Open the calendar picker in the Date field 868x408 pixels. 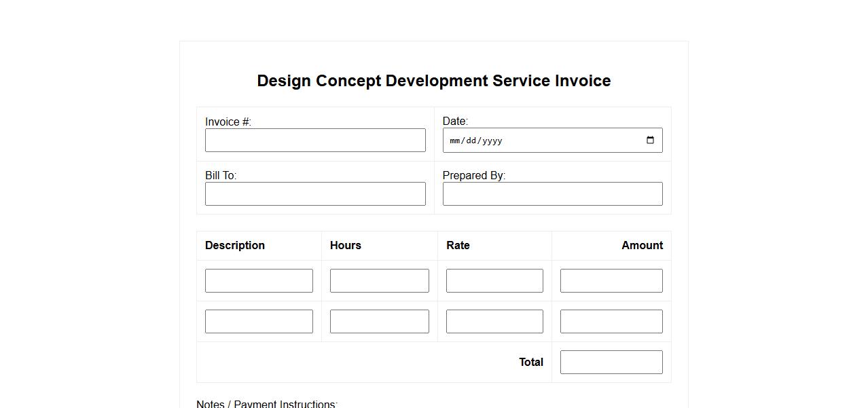click(650, 141)
